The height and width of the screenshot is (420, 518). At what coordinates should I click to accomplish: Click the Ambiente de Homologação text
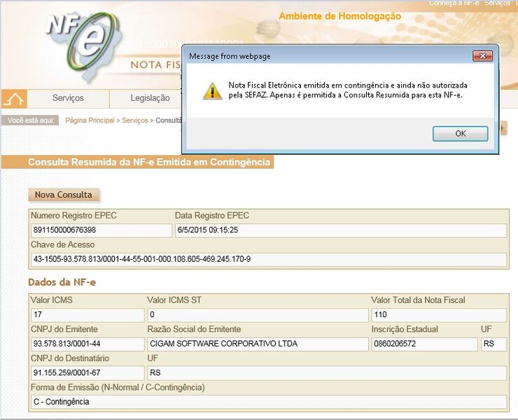click(x=340, y=16)
